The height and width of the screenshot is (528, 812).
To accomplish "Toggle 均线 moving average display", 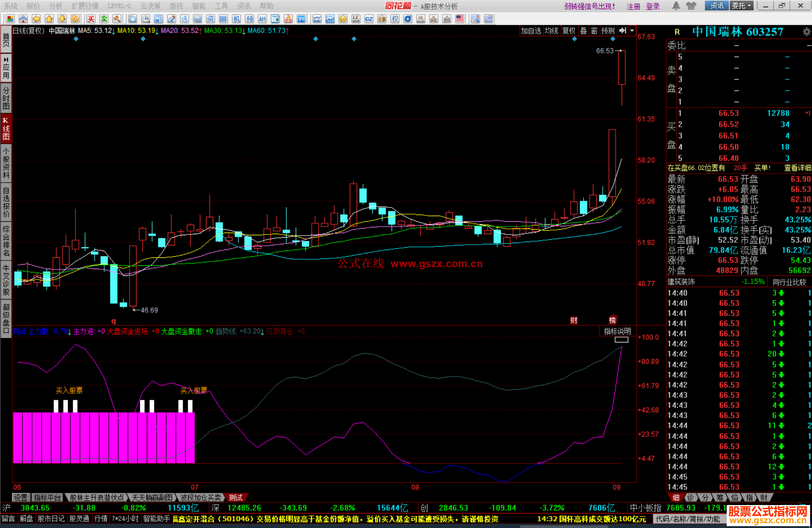I will 551,31.
